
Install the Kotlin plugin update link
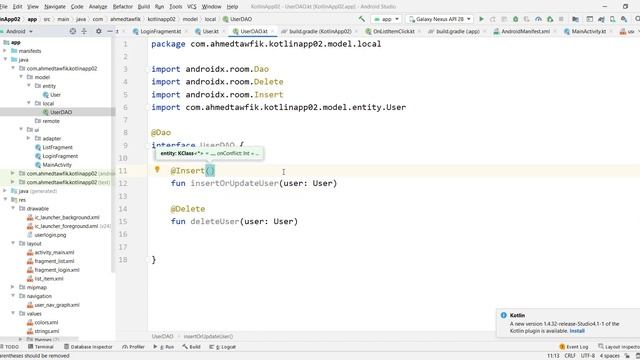tap(577, 331)
